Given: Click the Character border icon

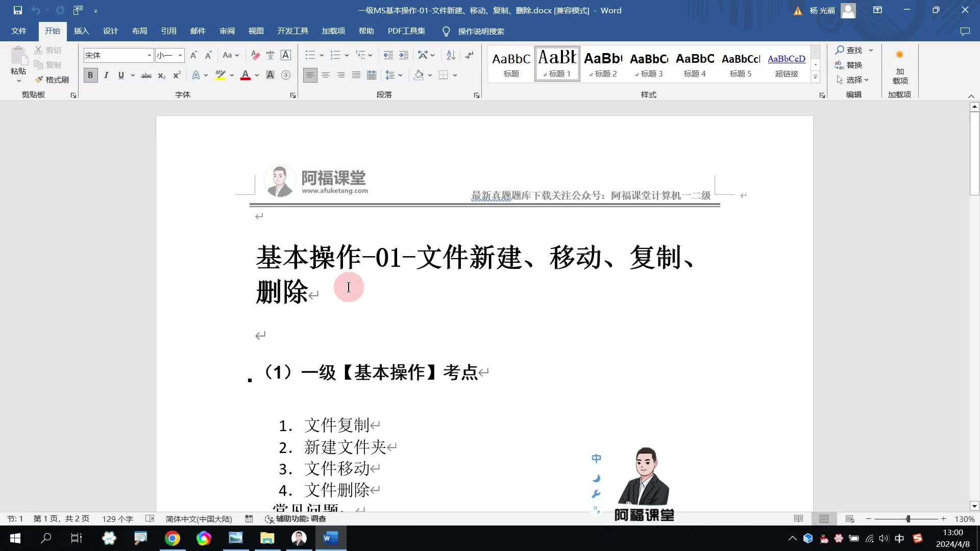Looking at the screenshot, I should (286, 55).
